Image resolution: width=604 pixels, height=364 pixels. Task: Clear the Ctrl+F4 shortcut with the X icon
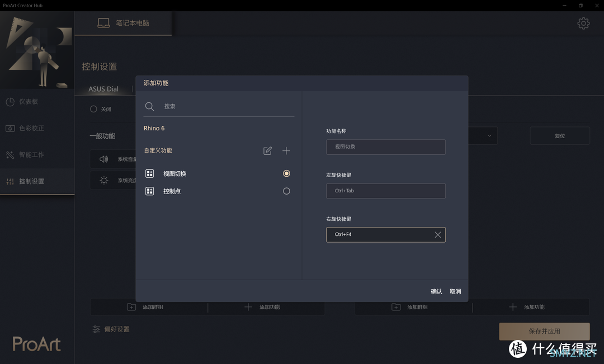pyautogui.click(x=437, y=235)
